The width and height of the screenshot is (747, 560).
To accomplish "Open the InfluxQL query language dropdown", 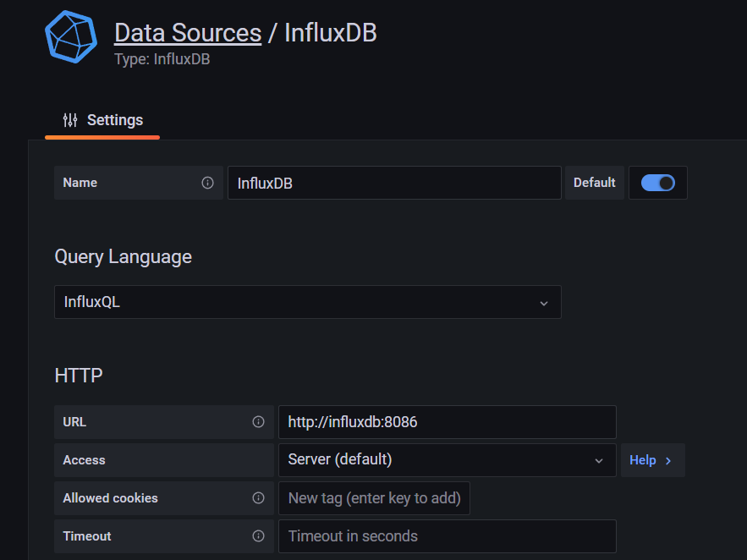I will 308,302.
